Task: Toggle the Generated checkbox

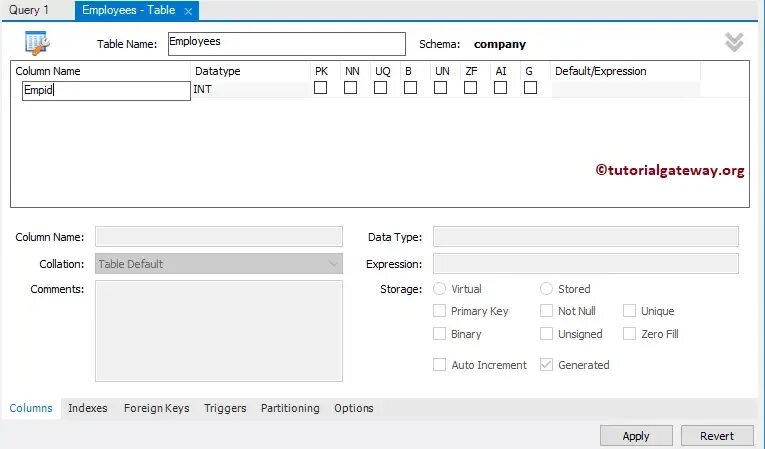Action: [546, 365]
